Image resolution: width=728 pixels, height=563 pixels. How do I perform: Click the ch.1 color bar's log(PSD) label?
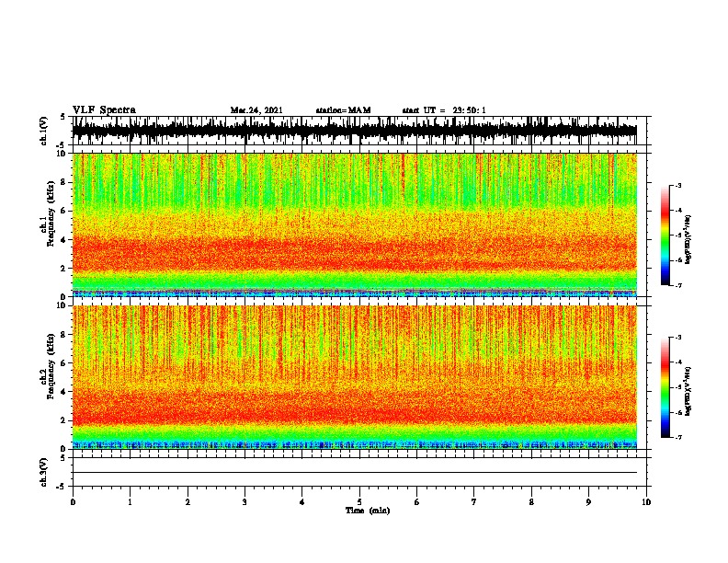688,239
